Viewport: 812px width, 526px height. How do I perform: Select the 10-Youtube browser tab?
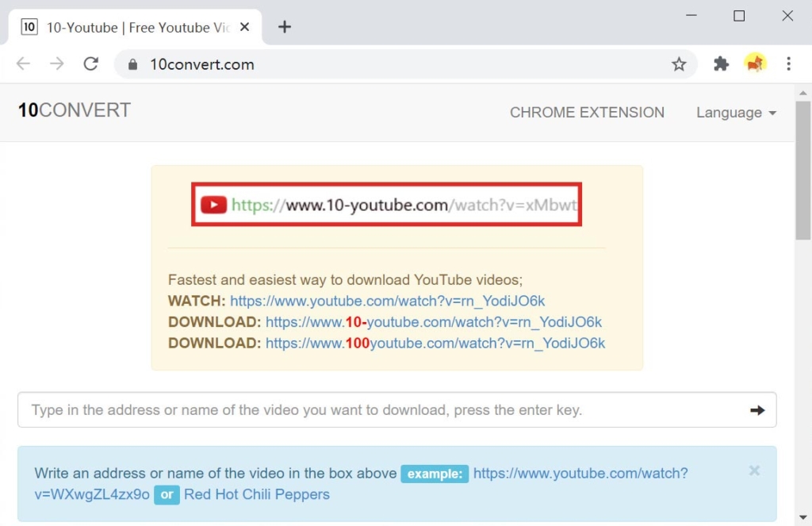135,27
